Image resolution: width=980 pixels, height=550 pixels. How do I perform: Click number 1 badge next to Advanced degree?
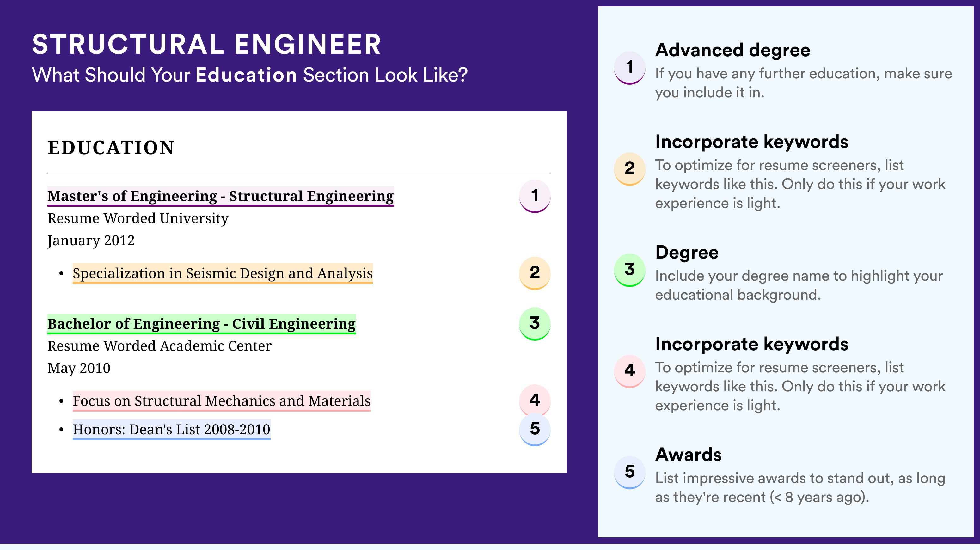[629, 67]
